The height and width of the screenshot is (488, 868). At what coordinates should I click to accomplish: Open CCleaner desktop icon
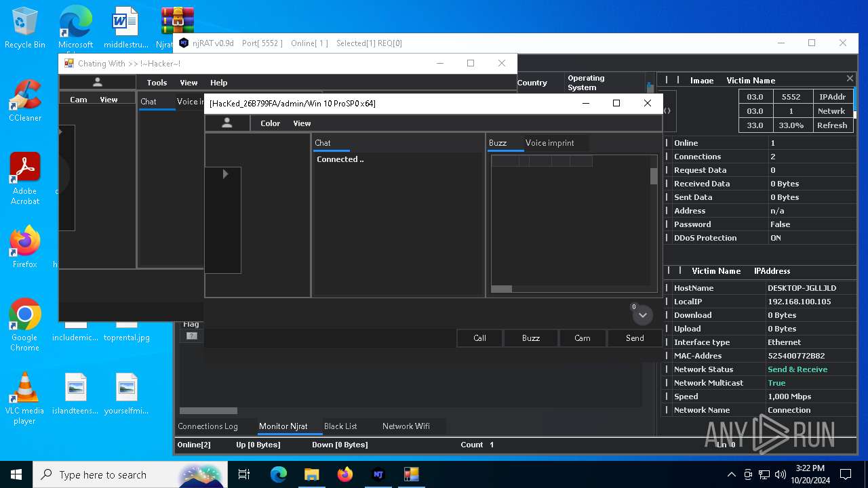coord(25,101)
